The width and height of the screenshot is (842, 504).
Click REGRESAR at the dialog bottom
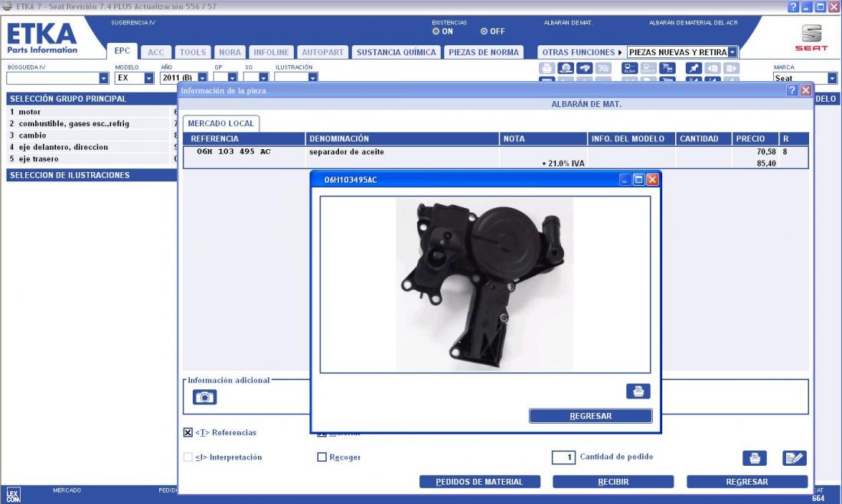coord(747,482)
